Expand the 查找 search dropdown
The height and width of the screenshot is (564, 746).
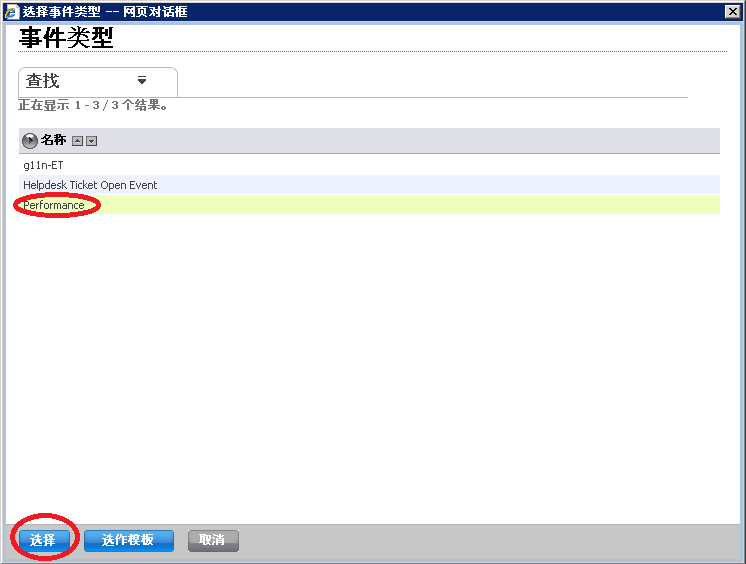pos(141,80)
